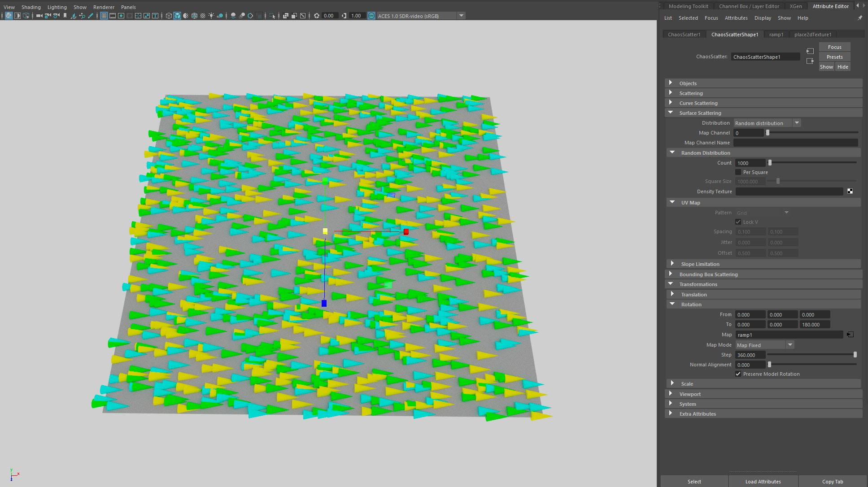Click the Density Texture checker map button
Screen dimensions: 868x487
click(x=850, y=191)
